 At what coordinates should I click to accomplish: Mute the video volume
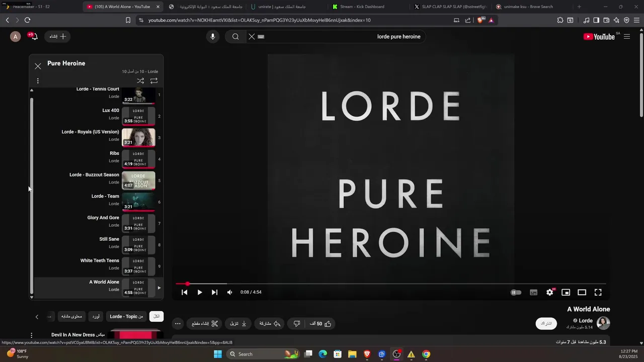coord(230,292)
